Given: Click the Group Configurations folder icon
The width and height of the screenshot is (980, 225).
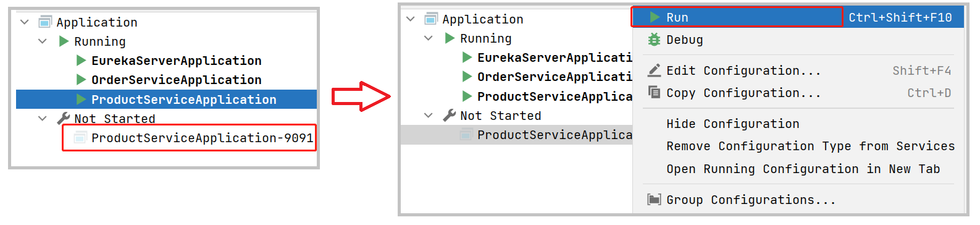Looking at the screenshot, I should (654, 200).
